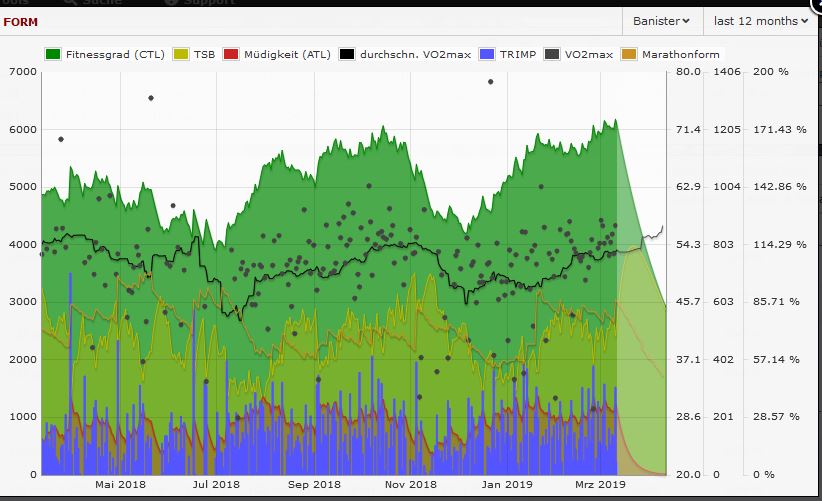
Task: Close the FORM chart overlay
Action: click(x=816, y=3)
